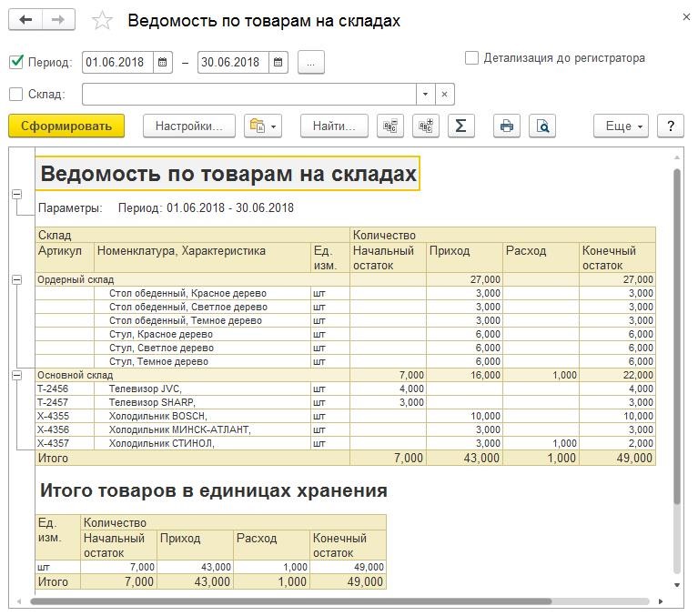Click article code X-4356

pyautogui.click(x=53, y=430)
